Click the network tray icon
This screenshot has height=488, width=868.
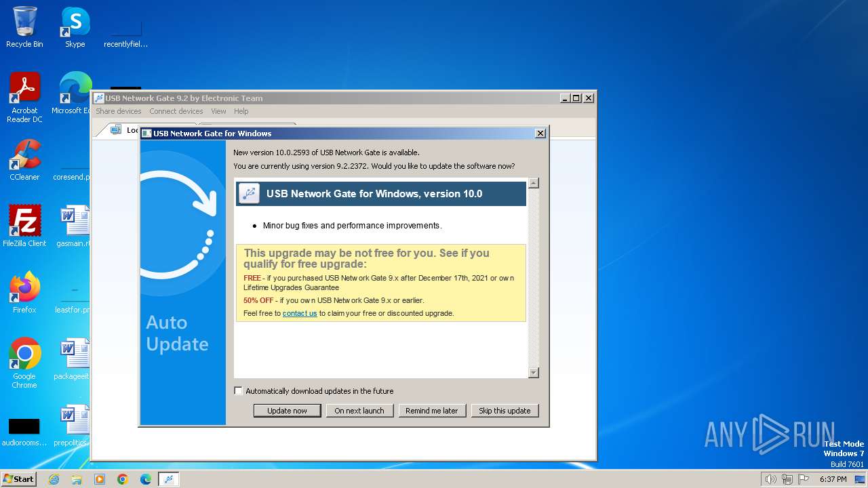pyautogui.click(x=787, y=479)
